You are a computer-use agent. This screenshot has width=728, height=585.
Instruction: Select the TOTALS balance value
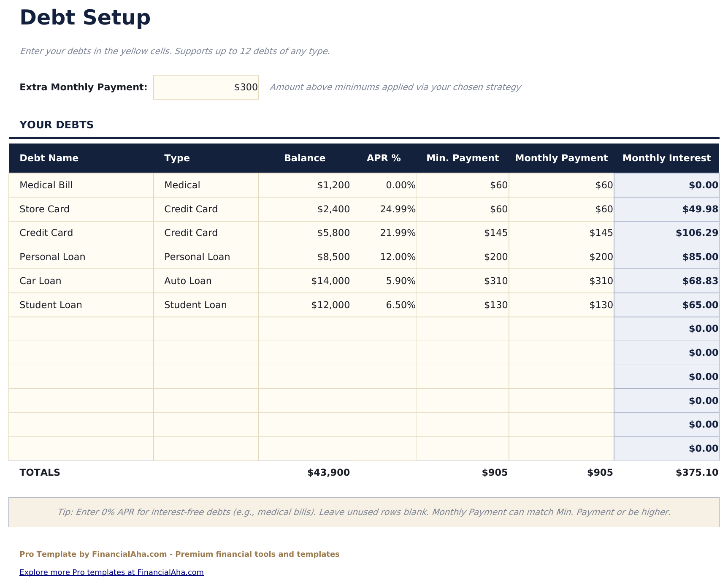tap(329, 473)
